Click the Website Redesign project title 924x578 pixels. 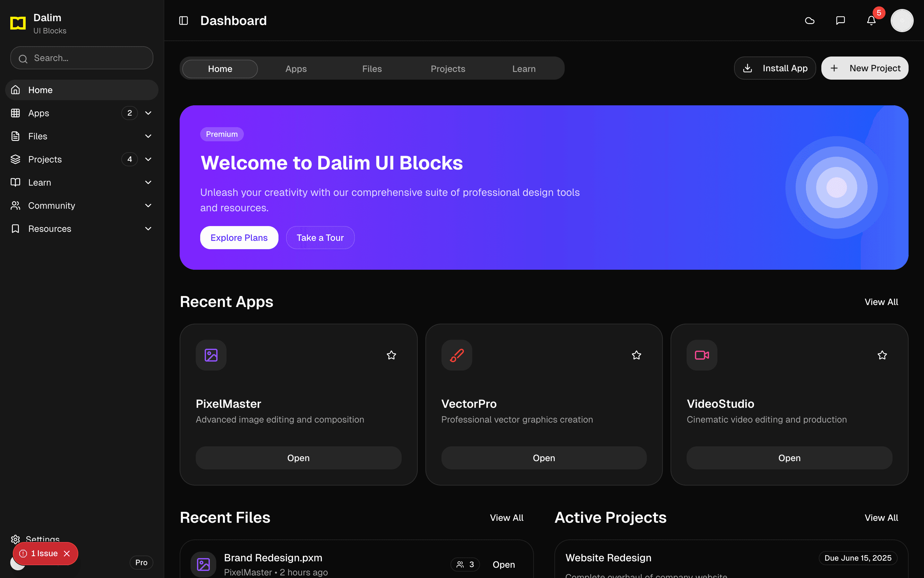coord(608,558)
